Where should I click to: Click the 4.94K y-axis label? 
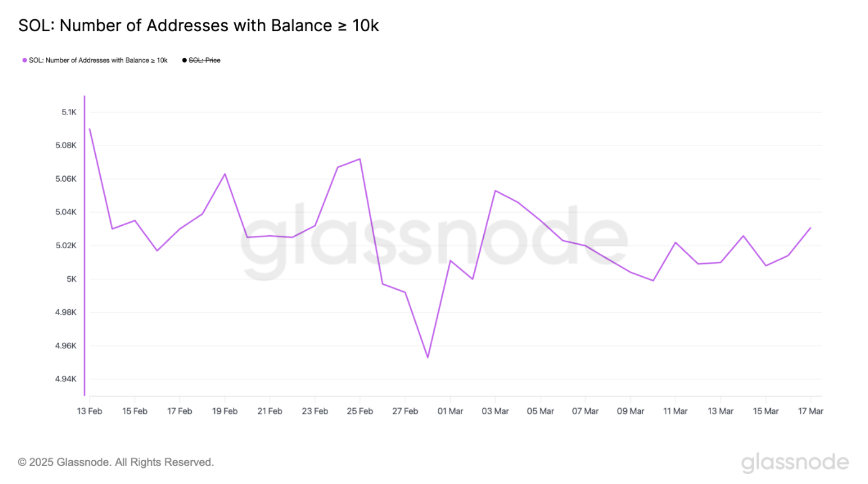pos(65,379)
